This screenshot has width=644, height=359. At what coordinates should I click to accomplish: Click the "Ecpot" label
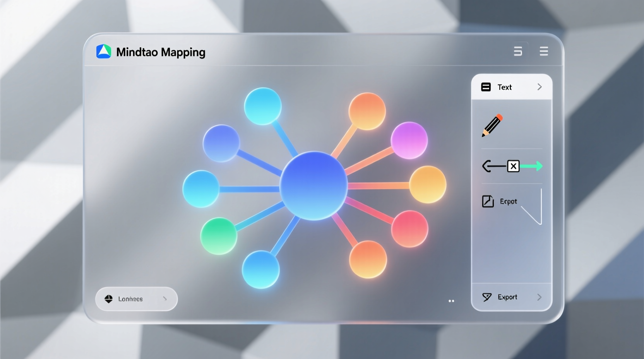coord(508,202)
